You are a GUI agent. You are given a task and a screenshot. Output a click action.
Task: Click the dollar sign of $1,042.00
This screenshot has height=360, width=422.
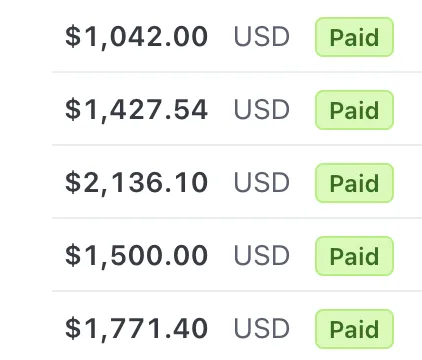[73, 36]
